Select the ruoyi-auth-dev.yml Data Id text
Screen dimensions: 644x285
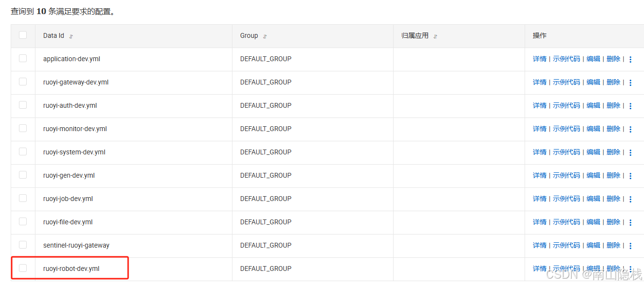[70, 105]
